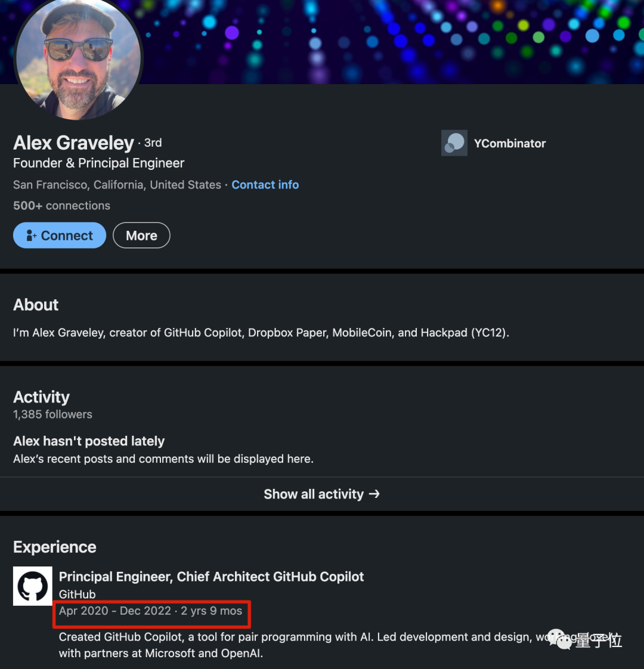Click the Connect button
This screenshot has width=644, height=669.
59,235
